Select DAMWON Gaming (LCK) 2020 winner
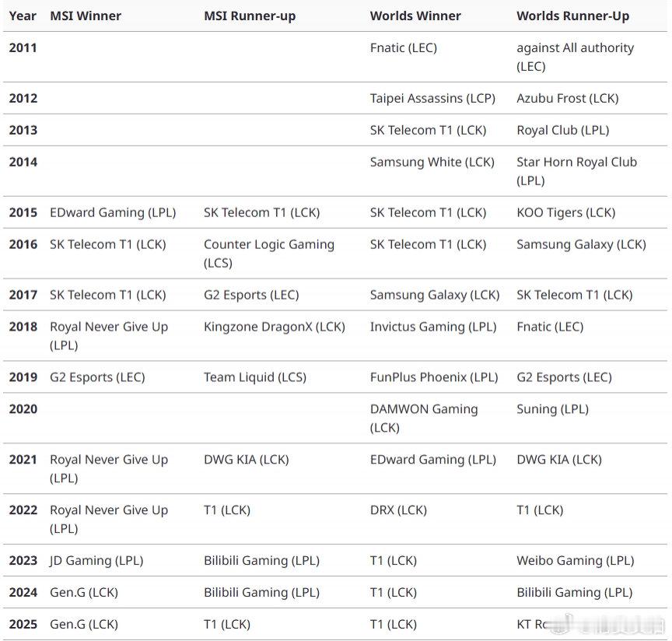Image resolution: width=672 pixels, height=641 pixels. [x=425, y=418]
